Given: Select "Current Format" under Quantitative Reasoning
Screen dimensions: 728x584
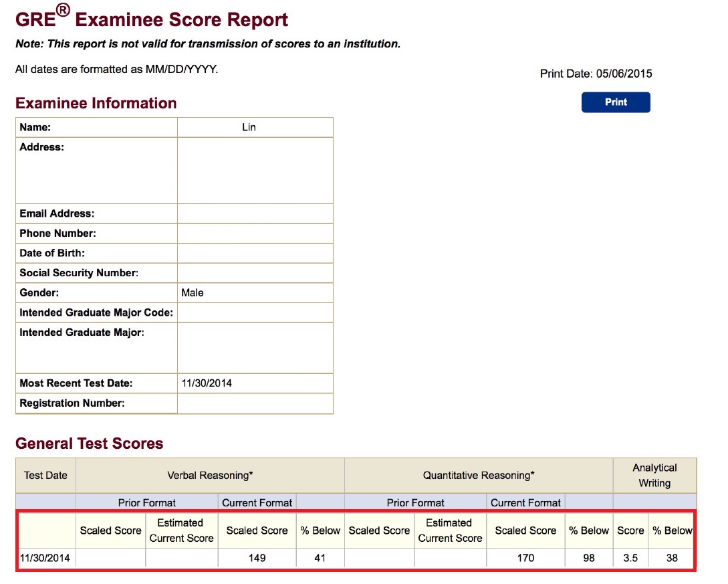Looking at the screenshot, I should (525, 502).
